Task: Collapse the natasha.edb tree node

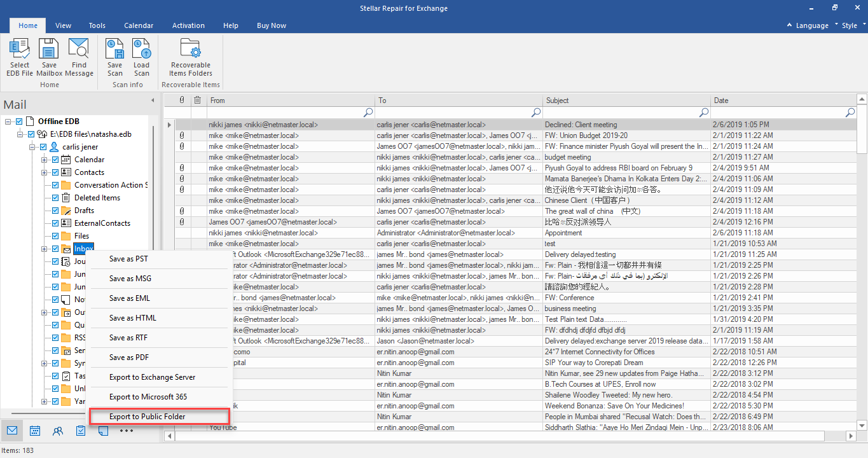Action: click(21, 134)
